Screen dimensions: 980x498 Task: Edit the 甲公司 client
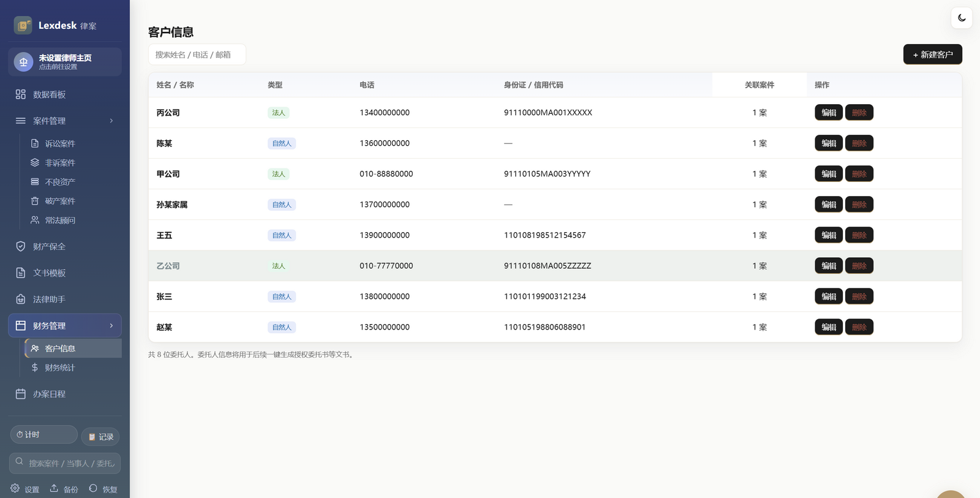click(829, 174)
